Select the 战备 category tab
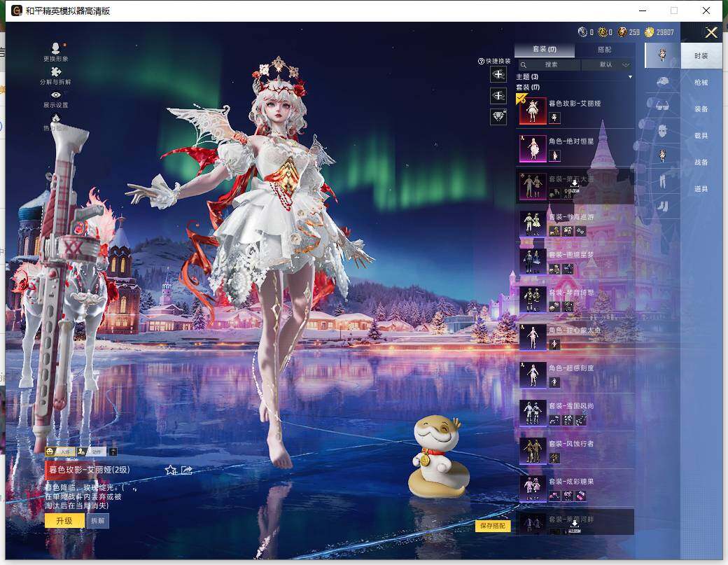728x565 pixels. coord(701,162)
